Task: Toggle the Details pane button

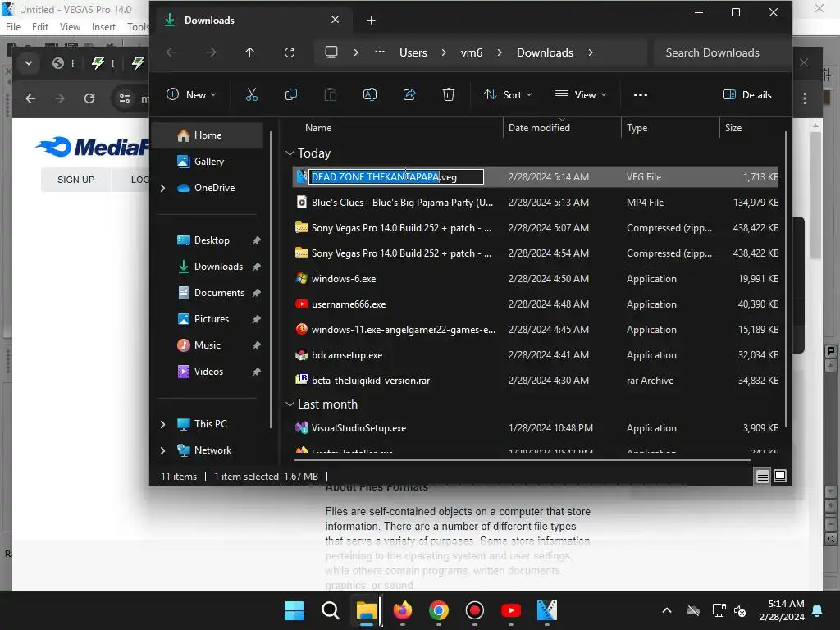Action: [746, 95]
